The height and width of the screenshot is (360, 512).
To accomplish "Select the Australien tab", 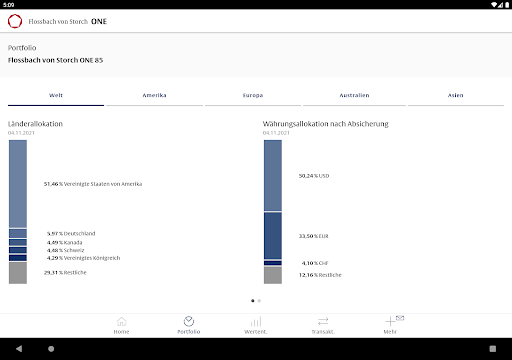I will (x=354, y=95).
